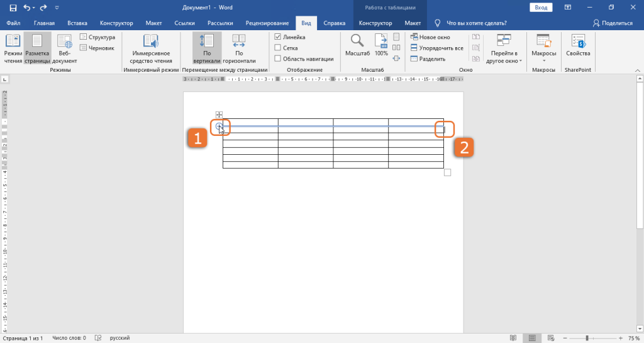644x343 pixels.
Task: Click the vertical scrollbar down arrow
Action: pyautogui.click(x=640, y=329)
